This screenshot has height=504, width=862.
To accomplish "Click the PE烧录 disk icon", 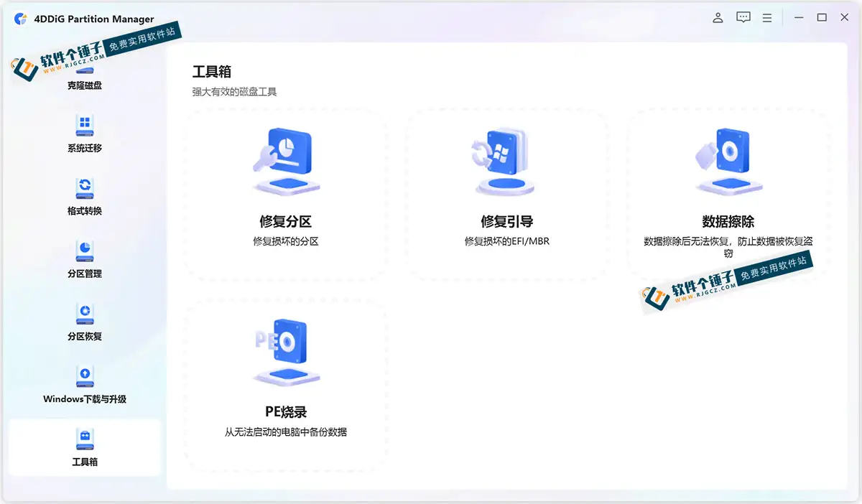I will pos(286,352).
